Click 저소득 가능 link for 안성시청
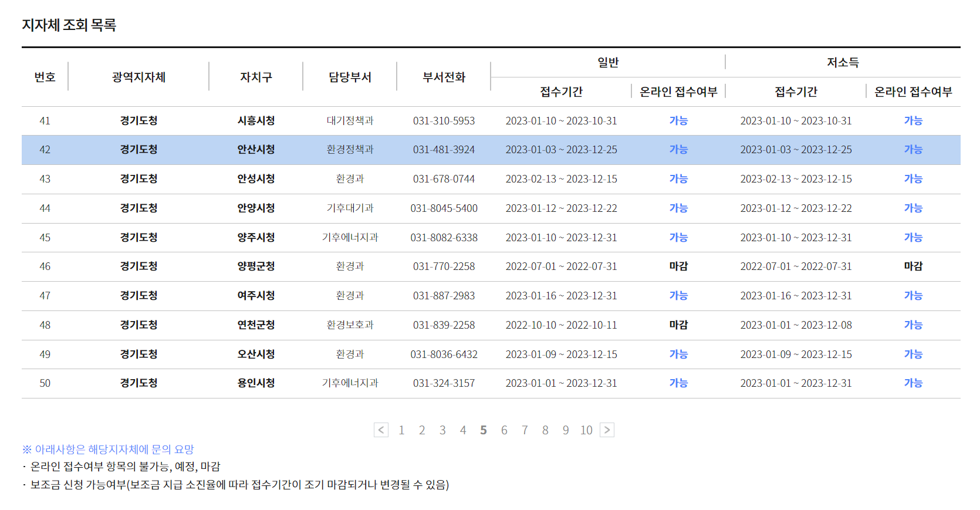The image size is (980, 510). pos(913,179)
